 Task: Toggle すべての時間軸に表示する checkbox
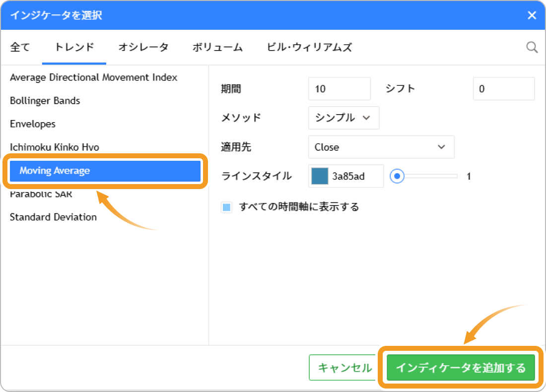(x=227, y=207)
